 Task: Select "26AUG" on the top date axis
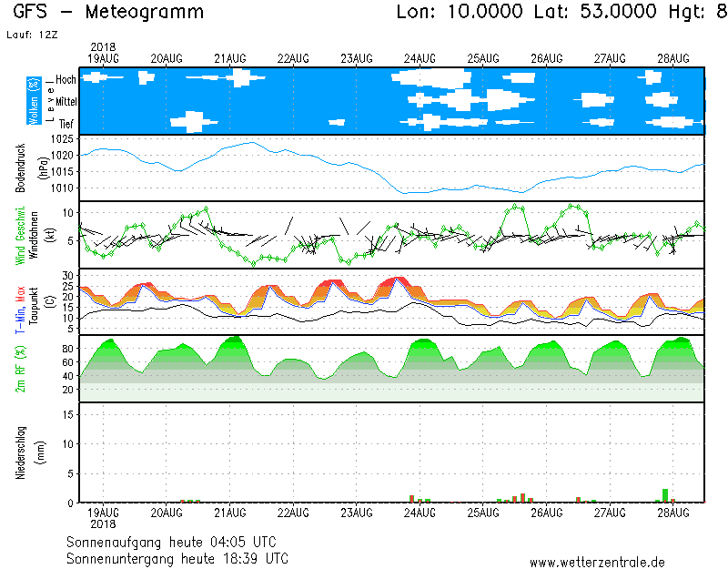547,58
